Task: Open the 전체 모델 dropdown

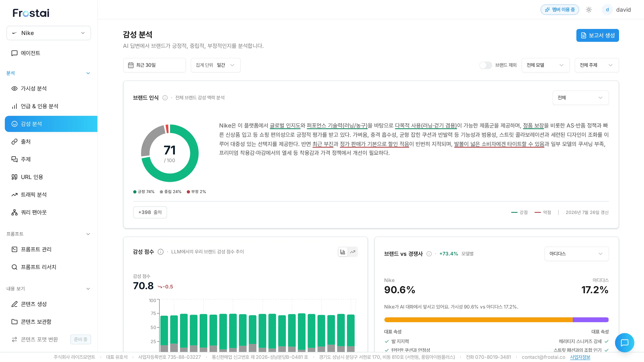Action: (x=546, y=65)
